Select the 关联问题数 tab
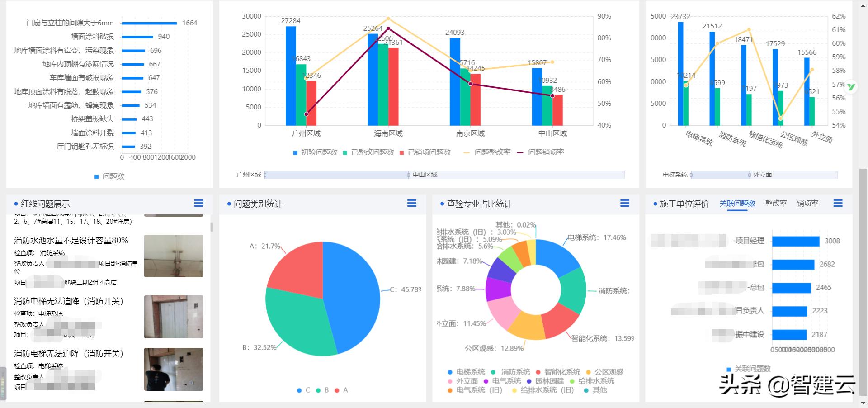868x408 pixels. click(737, 203)
